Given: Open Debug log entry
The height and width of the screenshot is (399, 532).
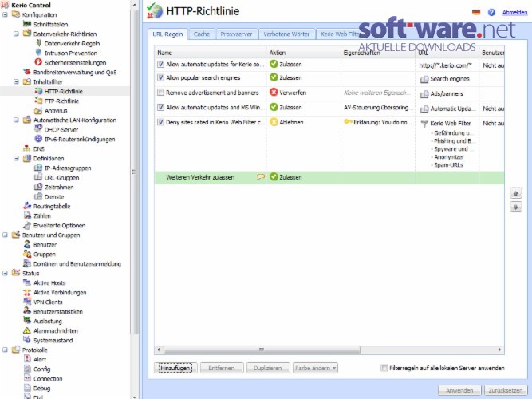Looking at the screenshot, I should point(41,388).
